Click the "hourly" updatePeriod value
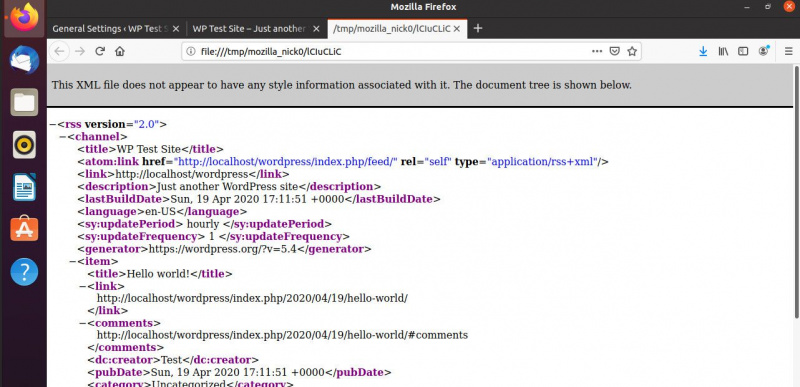 tap(203, 224)
